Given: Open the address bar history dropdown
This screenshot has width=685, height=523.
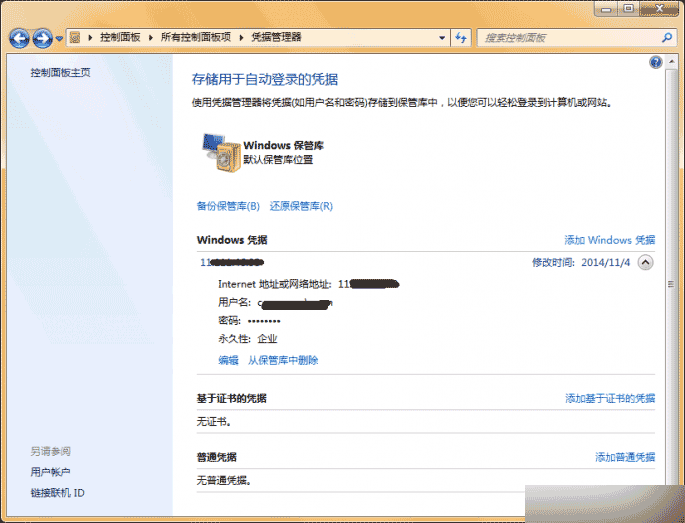Looking at the screenshot, I should pos(441,37).
